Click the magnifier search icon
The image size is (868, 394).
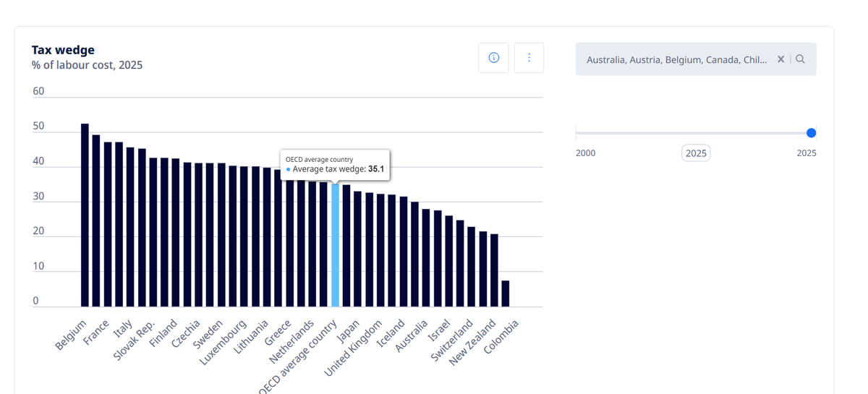[800, 59]
